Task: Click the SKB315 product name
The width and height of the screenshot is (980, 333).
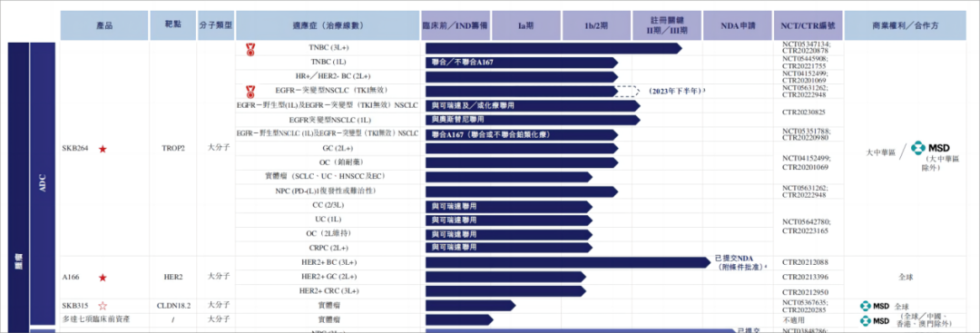Action: 74,306
